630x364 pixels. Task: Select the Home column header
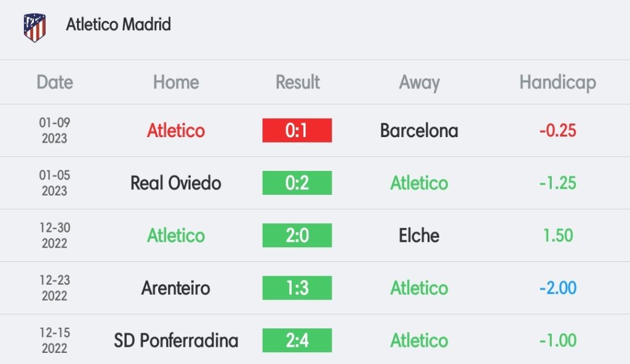[176, 82]
